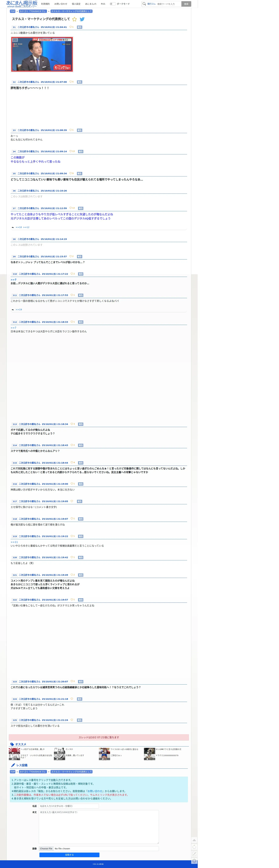The width and height of the screenshot is (279, 868).
Task: Click the top breadcrumb TOP link
Action: [13, 11]
